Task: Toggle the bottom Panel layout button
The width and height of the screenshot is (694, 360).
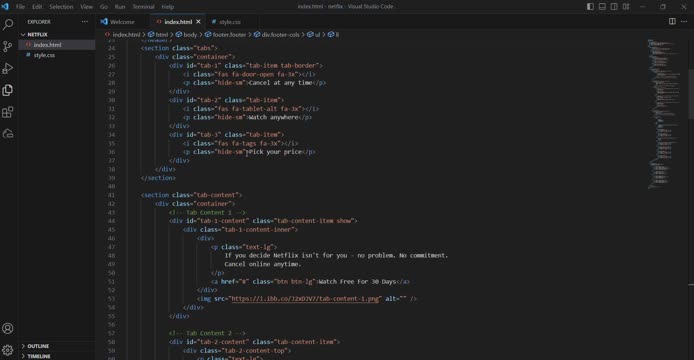Action: 602,7
